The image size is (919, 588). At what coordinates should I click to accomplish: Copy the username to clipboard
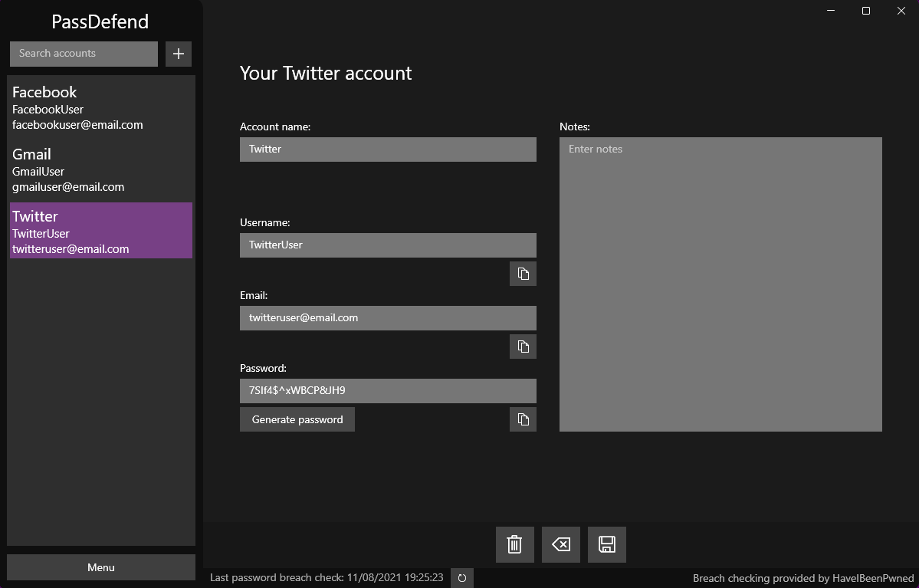pos(523,274)
